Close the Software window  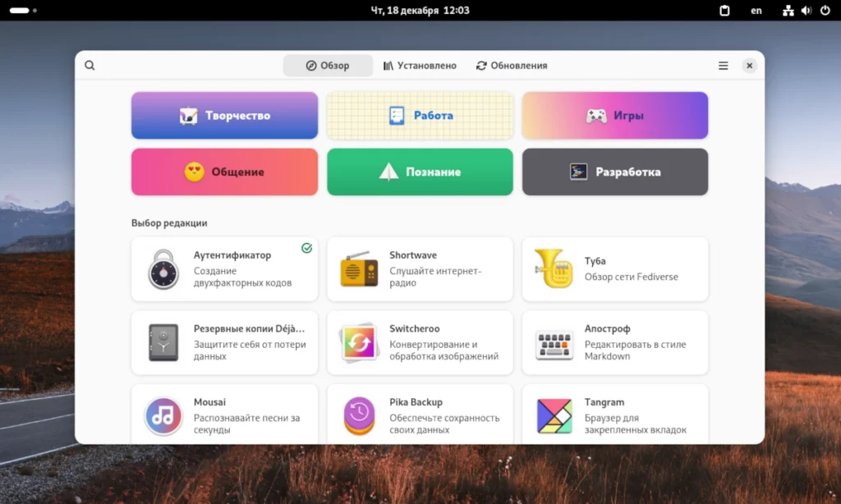(x=749, y=66)
